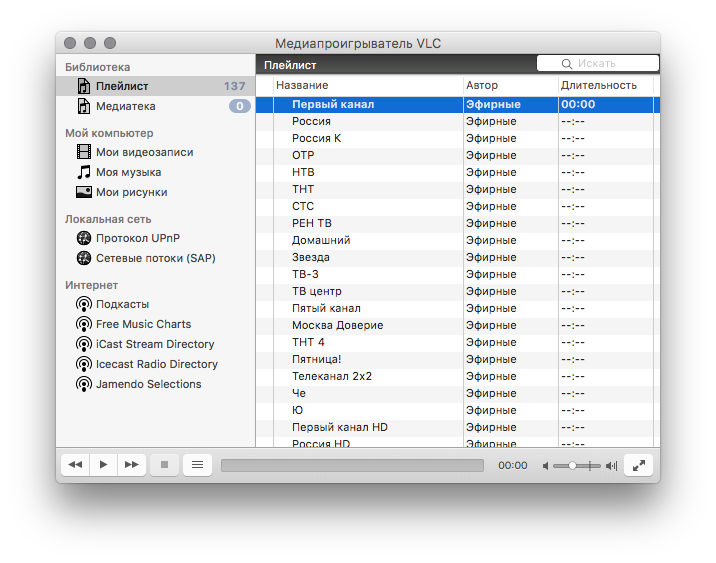Select the Телеканал 2x2 channel row
This screenshot has height=563, width=716.
point(458,376)
